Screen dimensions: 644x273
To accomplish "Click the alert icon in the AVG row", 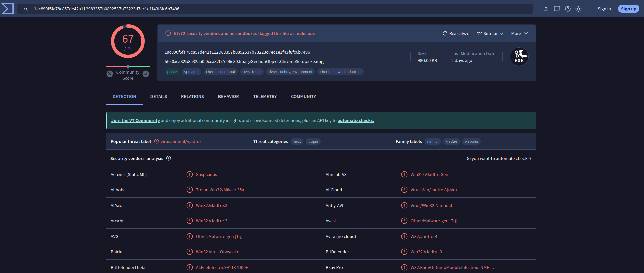I will click(x=190, y=236).
